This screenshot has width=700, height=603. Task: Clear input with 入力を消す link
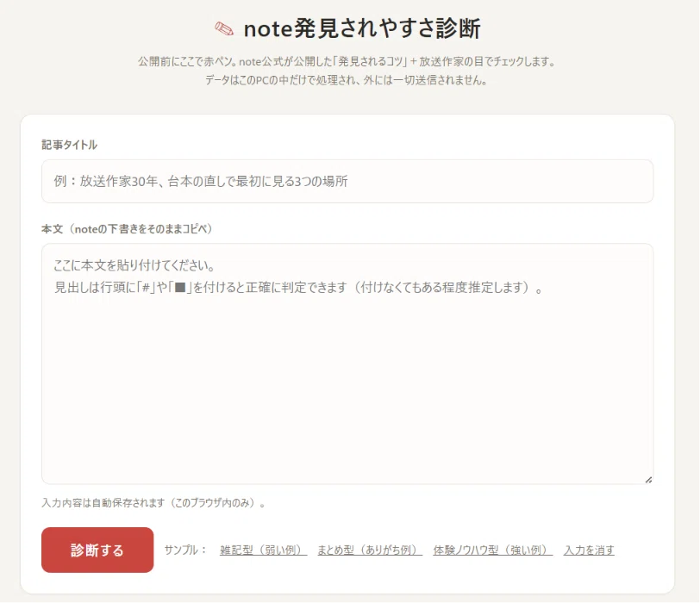click(590, 550)
